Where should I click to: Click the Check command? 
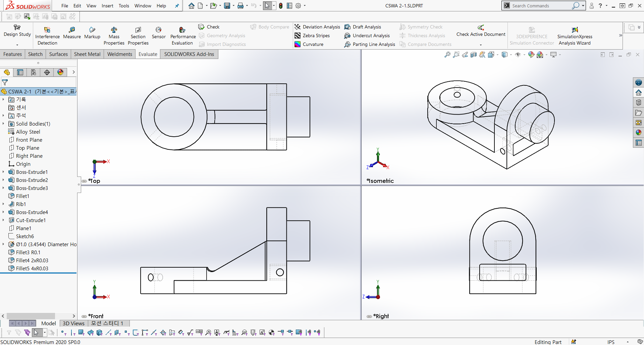click(x=209, y=27)
